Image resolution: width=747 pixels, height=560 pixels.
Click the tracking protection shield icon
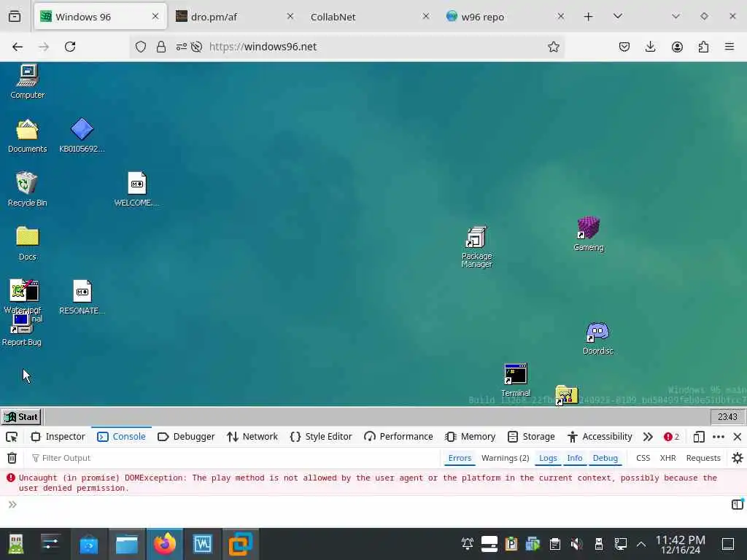tap(141, 47)
